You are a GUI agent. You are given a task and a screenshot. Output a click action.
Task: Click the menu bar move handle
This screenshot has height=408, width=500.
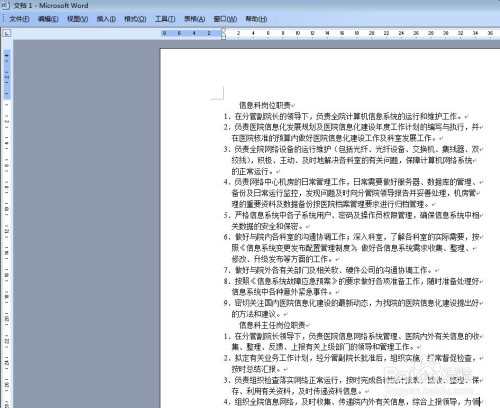[4, 19]
